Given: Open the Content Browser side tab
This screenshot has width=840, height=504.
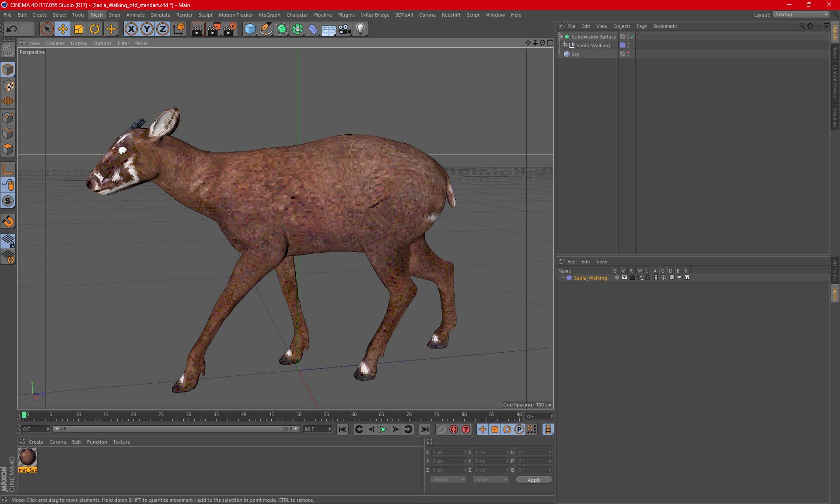Looking at the screenshot, I should pos(835,82).
